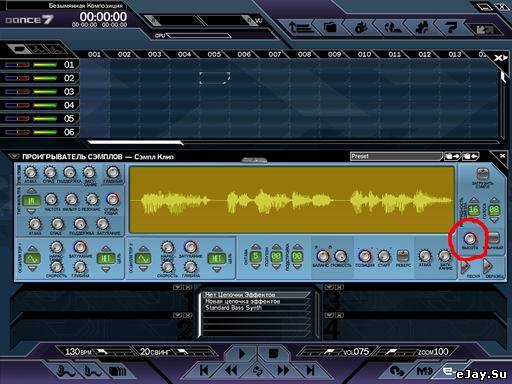Click the Play button in transport
This screenshot has width=512, height=384.
242,353
